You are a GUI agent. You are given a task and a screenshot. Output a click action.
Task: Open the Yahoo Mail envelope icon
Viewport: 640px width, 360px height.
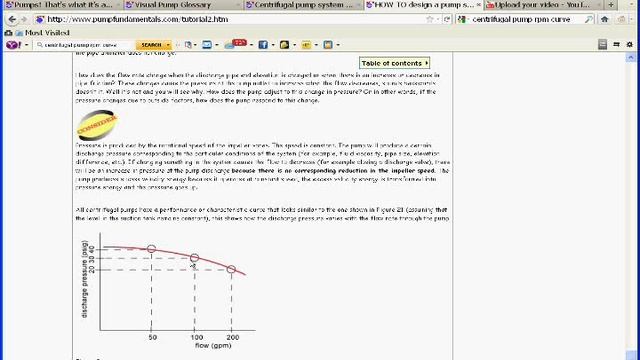point(207,45)
